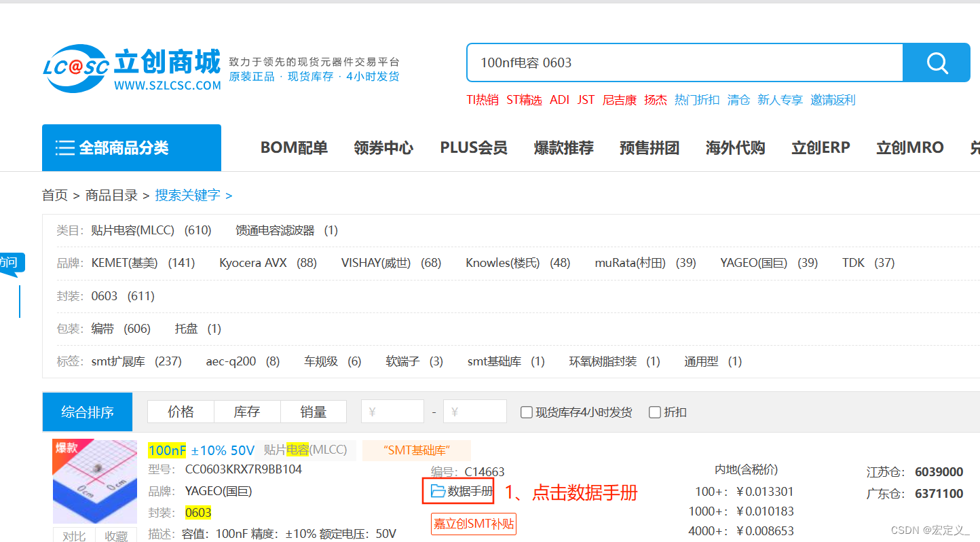Screen dimensions: 980x542
Task: Enable the 折扣 filter checkbox
Action: click(655, 412)
